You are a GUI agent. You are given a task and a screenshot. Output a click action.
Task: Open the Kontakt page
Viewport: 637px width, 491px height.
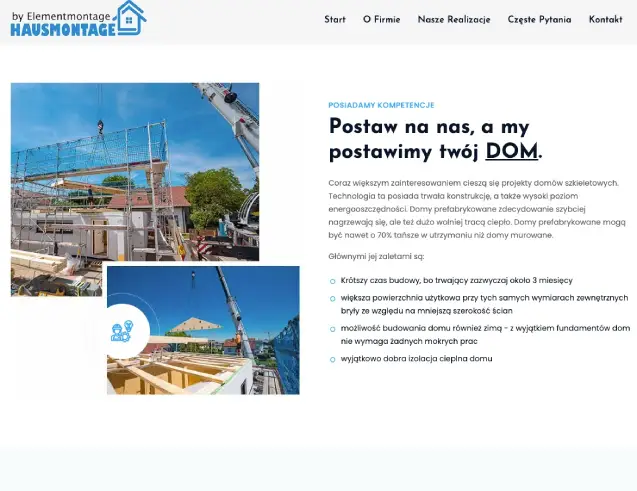tap(605, 19)
